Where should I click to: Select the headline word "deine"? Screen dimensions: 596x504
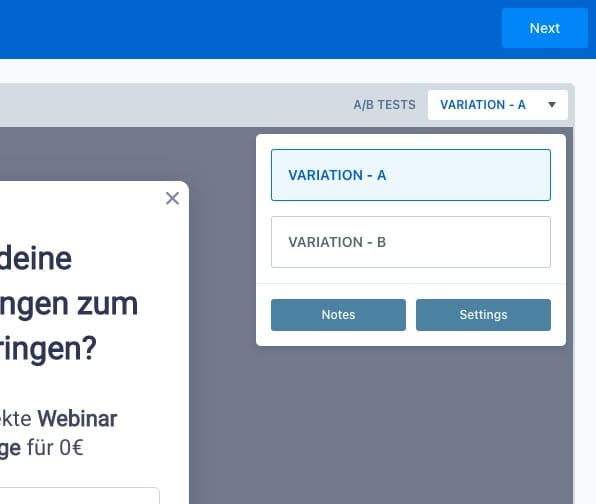36,258
